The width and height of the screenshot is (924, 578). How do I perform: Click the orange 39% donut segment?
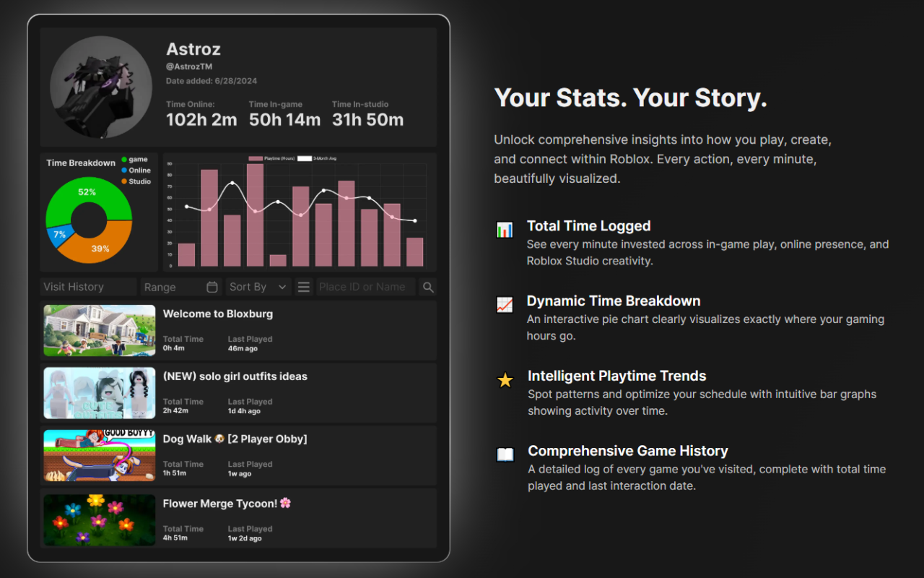101,248
